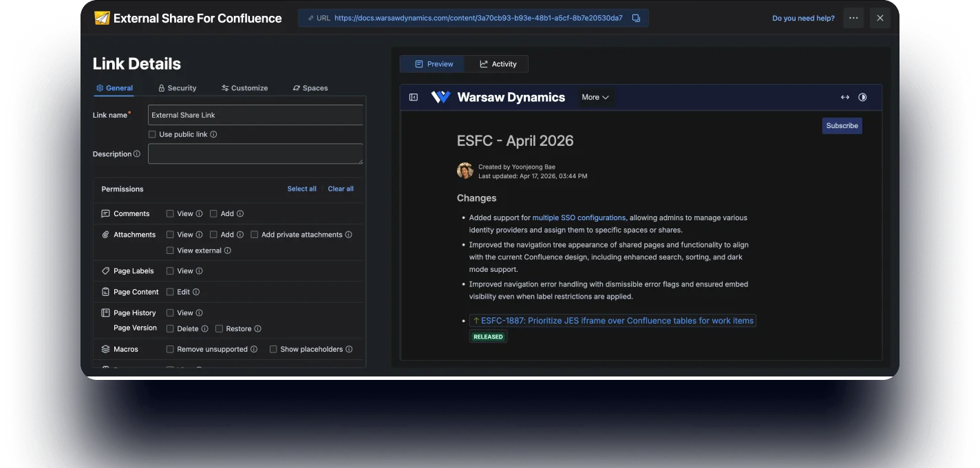Check Add for Comments
The image size is (980, 468).
tap(213, 214)
